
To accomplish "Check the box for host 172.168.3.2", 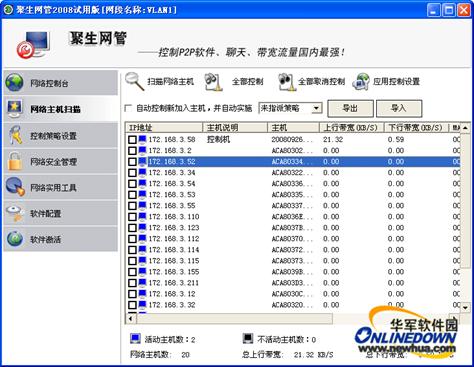I will [132, 151].
